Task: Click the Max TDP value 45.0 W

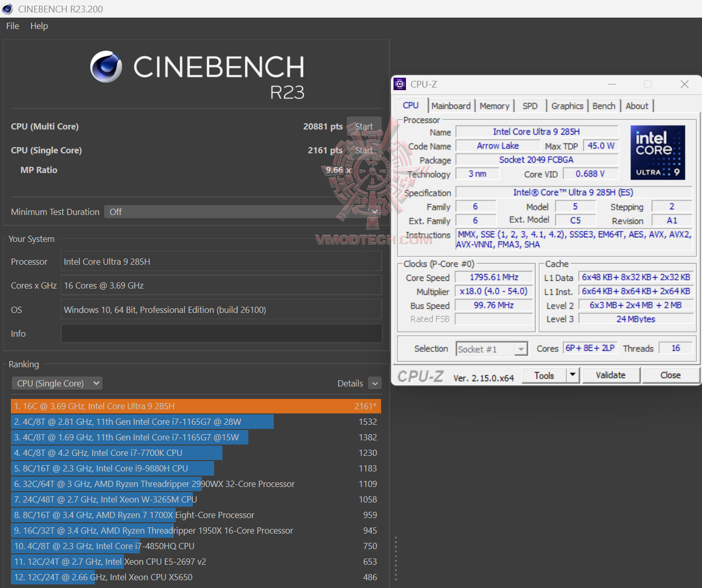Action: [601, 146]
